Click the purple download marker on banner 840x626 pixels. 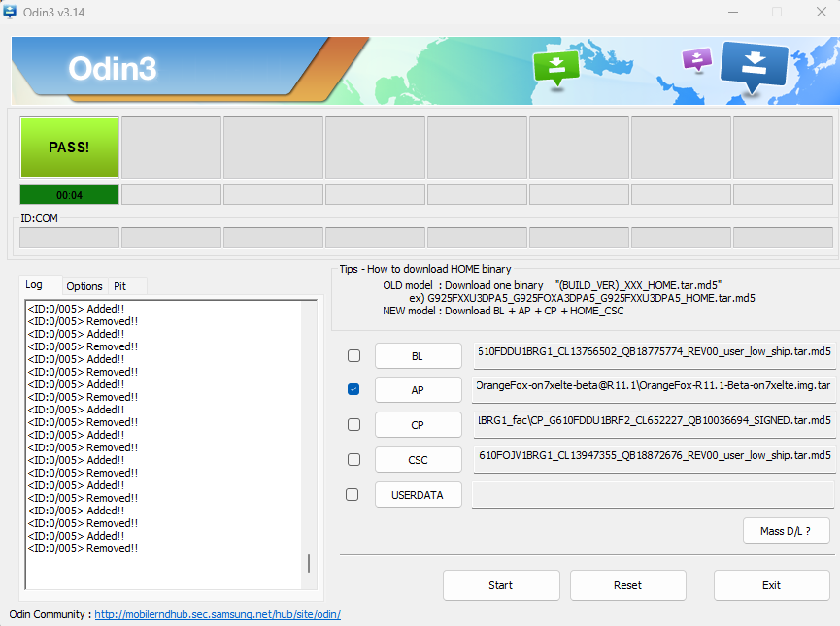tap(696, 59)
